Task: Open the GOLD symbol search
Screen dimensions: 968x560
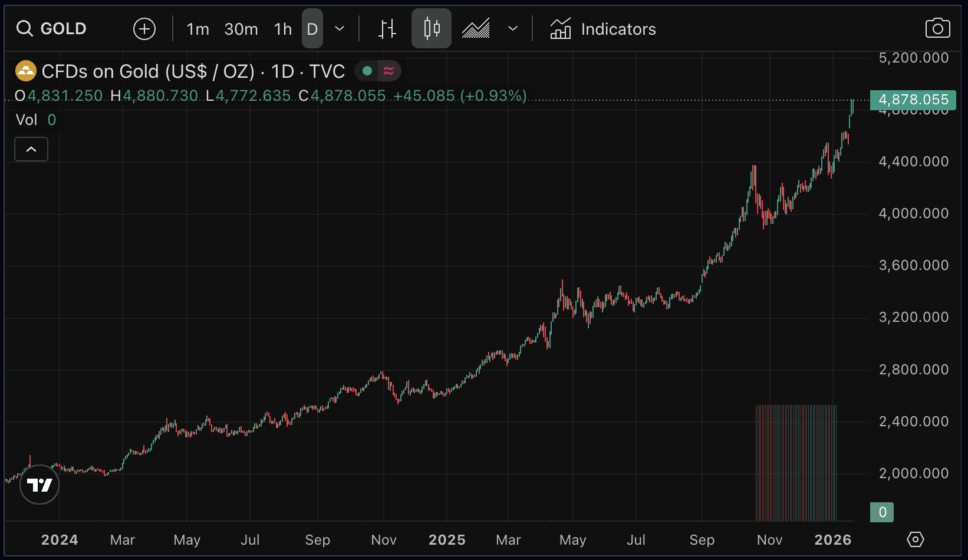Action: [51, 28]
